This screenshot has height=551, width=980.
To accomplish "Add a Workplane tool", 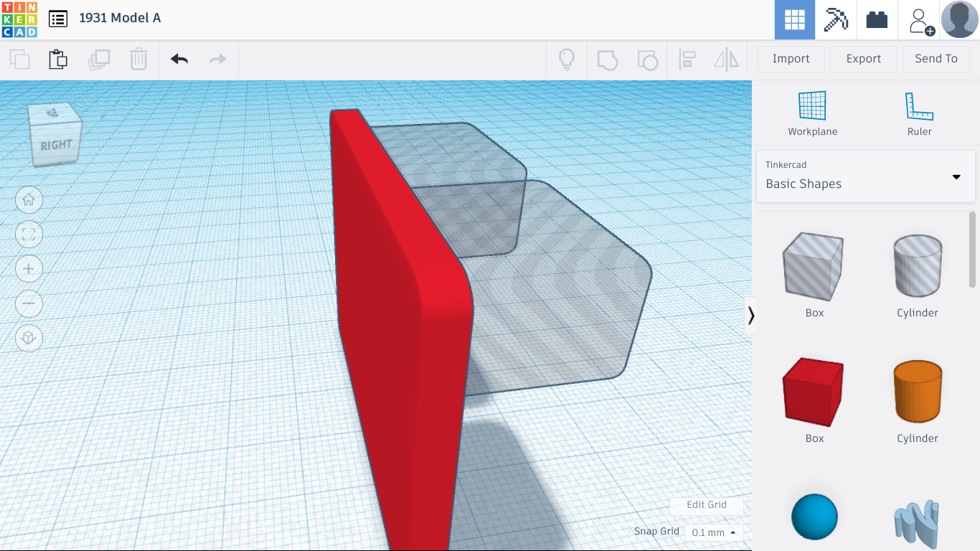I will (813, 113).
